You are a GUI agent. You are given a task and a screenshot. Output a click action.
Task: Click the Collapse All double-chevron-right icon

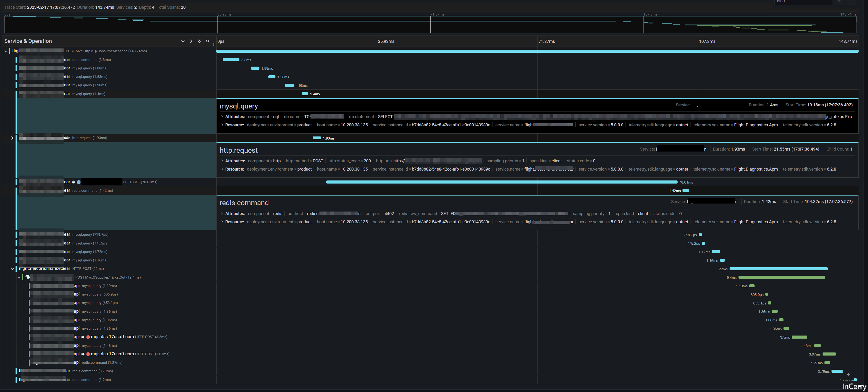coord(208,41)
